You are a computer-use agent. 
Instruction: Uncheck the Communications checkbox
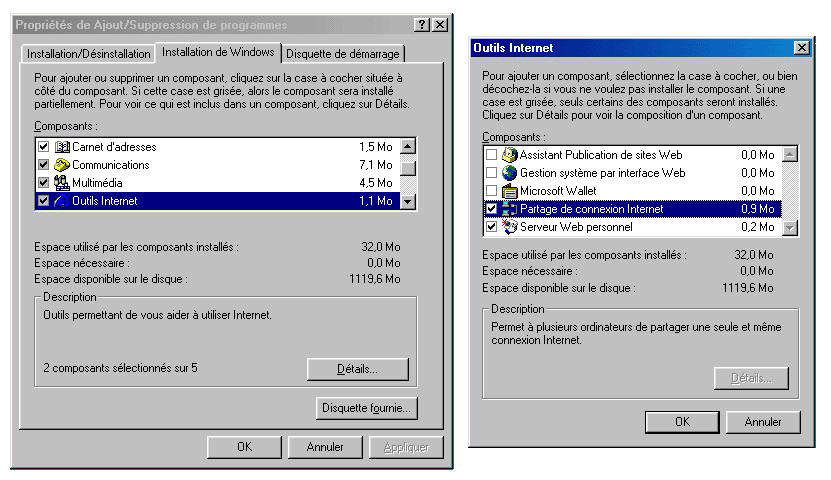tap(43, 165)
